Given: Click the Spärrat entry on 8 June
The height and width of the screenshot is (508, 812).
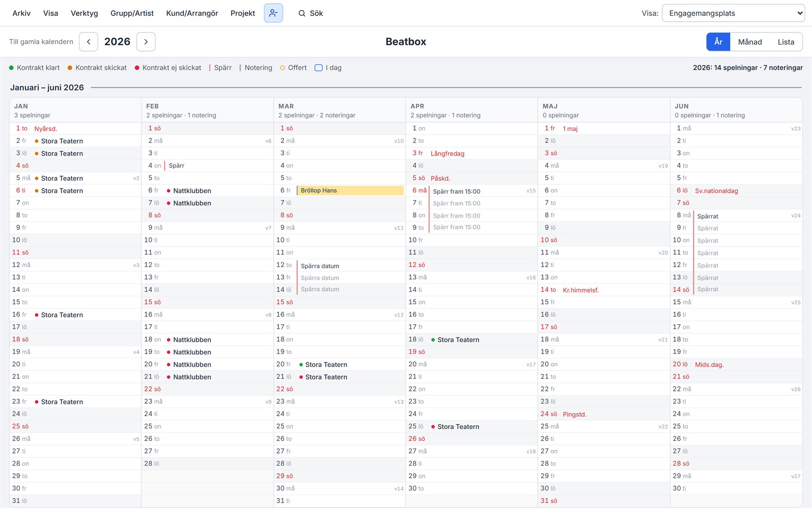Looking at the screenshot, I should pos(708,216).
